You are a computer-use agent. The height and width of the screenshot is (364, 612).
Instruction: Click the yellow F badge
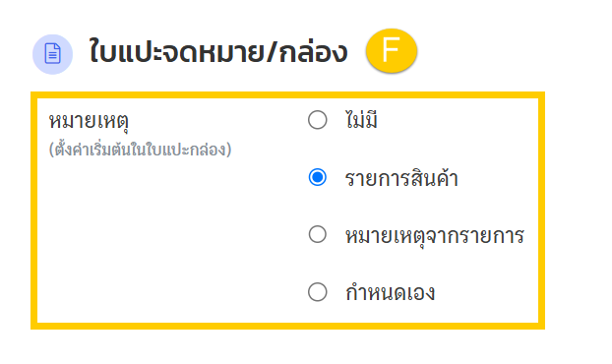tap(392, 51)
